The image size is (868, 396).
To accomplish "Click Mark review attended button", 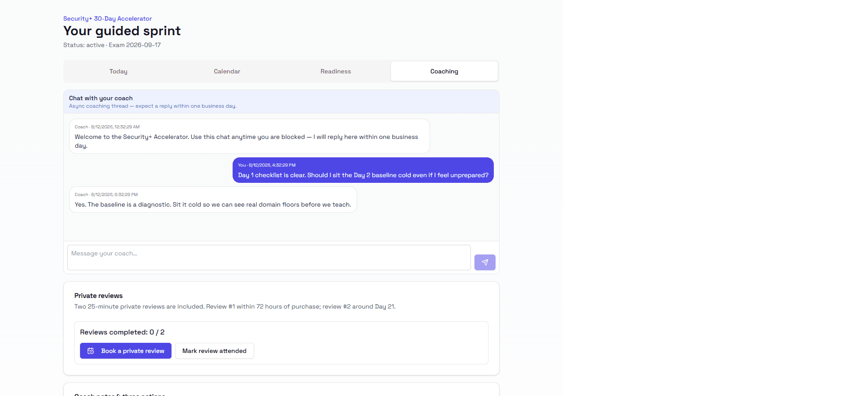I will point(215,351).
